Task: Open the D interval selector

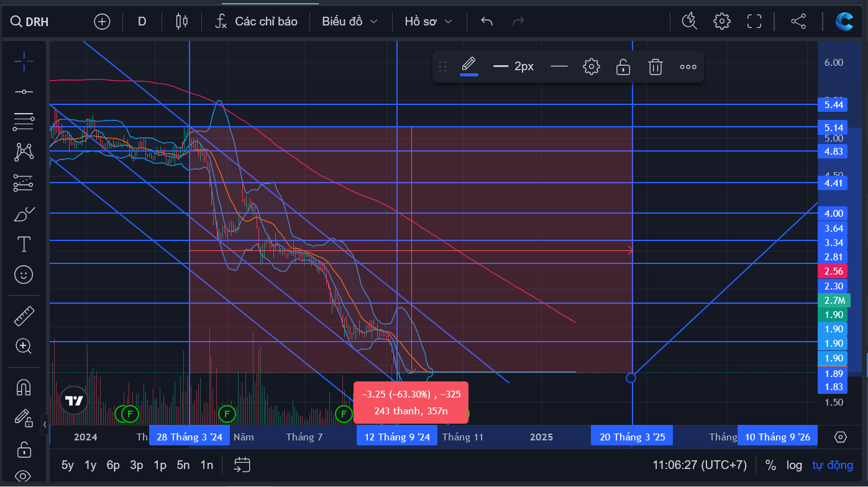Action: pos(142,22)
